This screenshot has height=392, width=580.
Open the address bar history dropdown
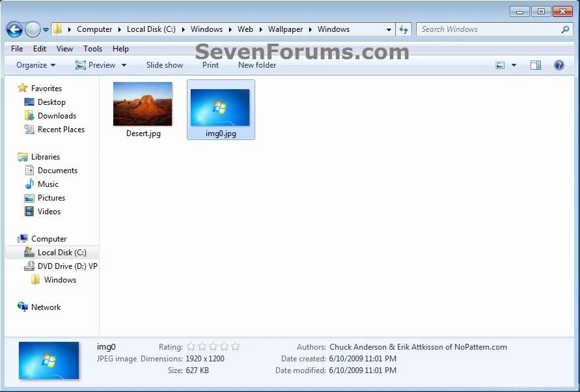click(x=389, y=29)
